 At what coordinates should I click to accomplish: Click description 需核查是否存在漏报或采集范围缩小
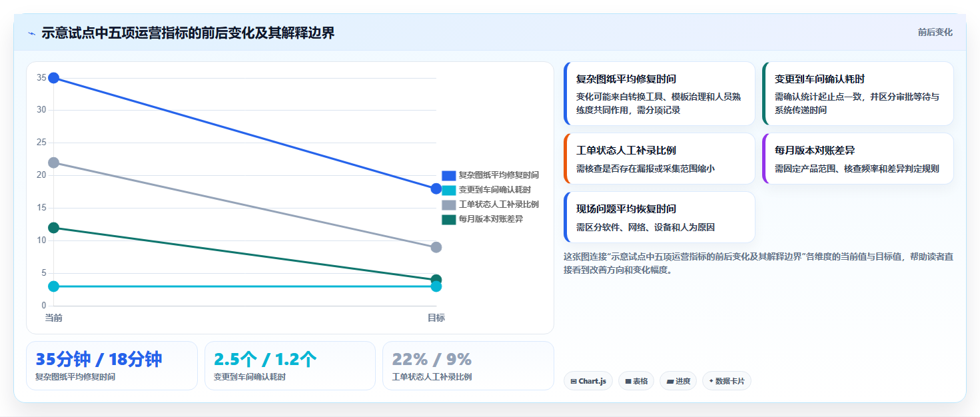(x=646, y=169)
